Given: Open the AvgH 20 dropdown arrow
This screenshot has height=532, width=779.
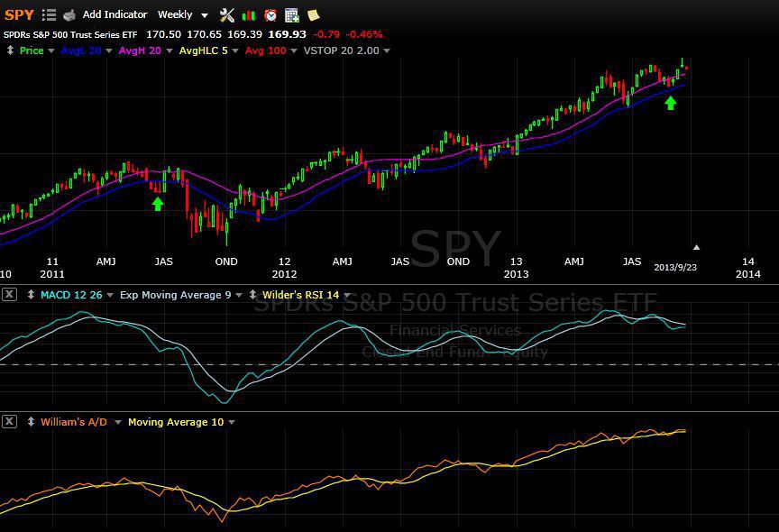Looking at the screenshot, I should coord(169,50).
